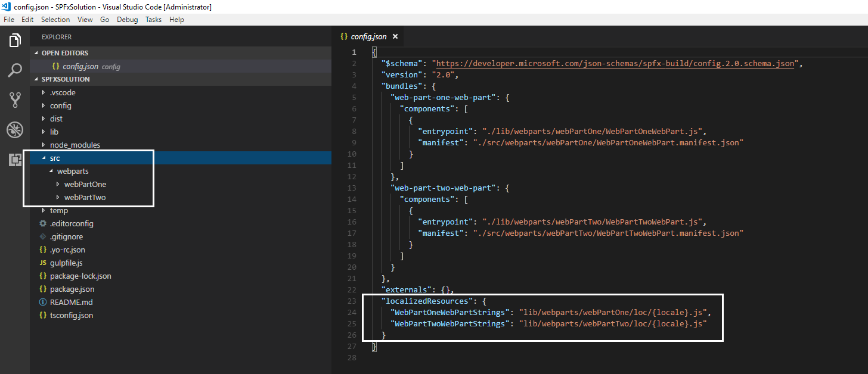Click the "bundles" key on line 4
Viewport: 868px width, 374px height.
tap(402, 86)
